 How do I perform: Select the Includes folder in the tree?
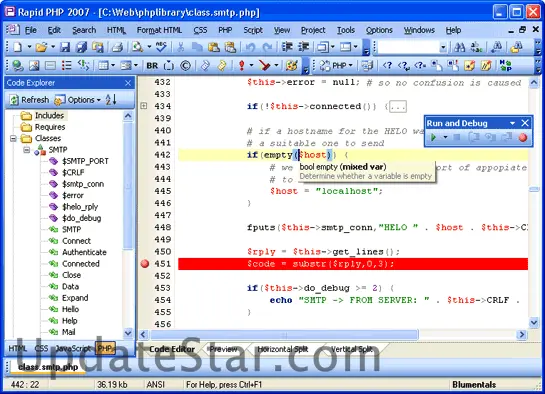pyautogui.click(x=49, y=115)
